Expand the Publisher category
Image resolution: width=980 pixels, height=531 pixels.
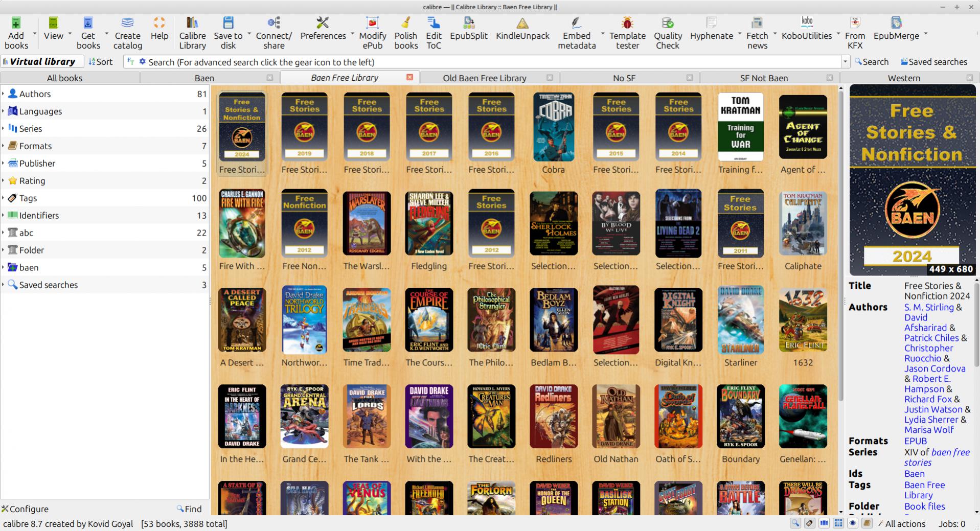pos(3,164)
